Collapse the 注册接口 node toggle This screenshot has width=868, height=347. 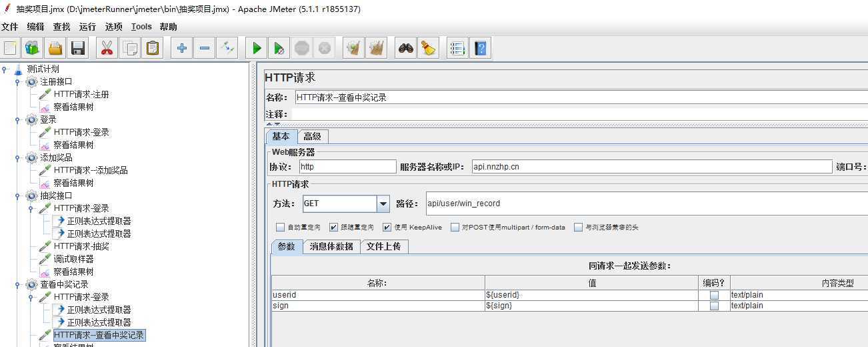click(x=17, y=81)
